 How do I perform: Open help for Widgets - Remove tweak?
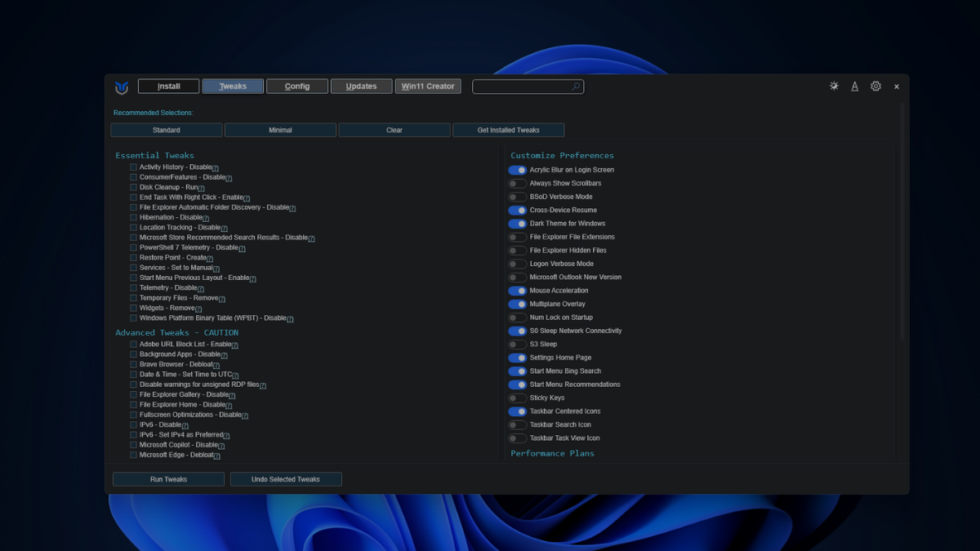[198, 309]
